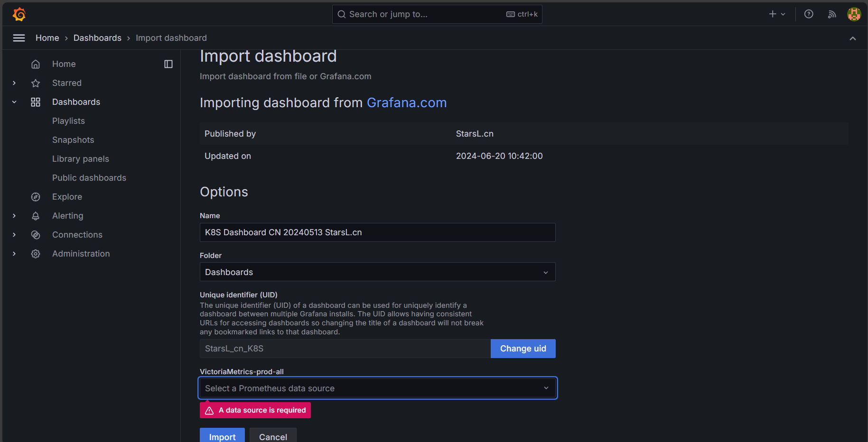The height and width of the screenshot is (442, 868).
Task: Click the StarsL.cn publisher value
Action: pyautogui.click(x=475, y=134)
